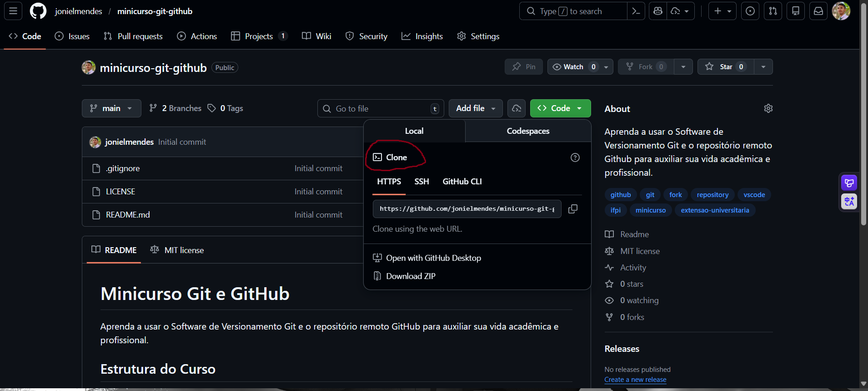Viewport: 868px width, 391px height.
Task: Expand the main branch dropdown
Action: [x=111, y=108]
